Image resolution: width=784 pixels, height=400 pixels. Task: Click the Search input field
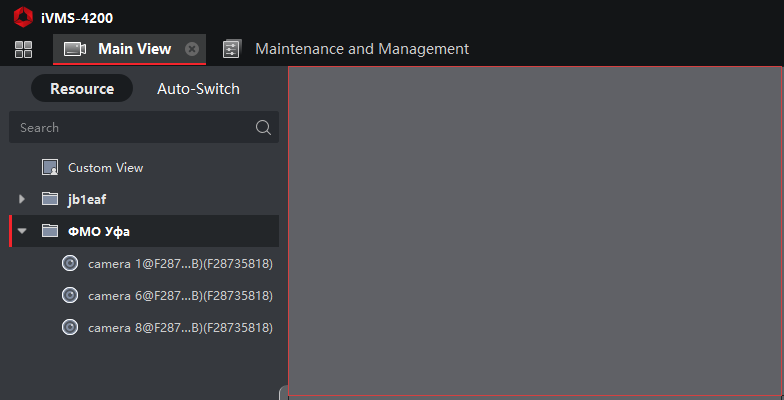pyautogui.click(x=144, y=127)
